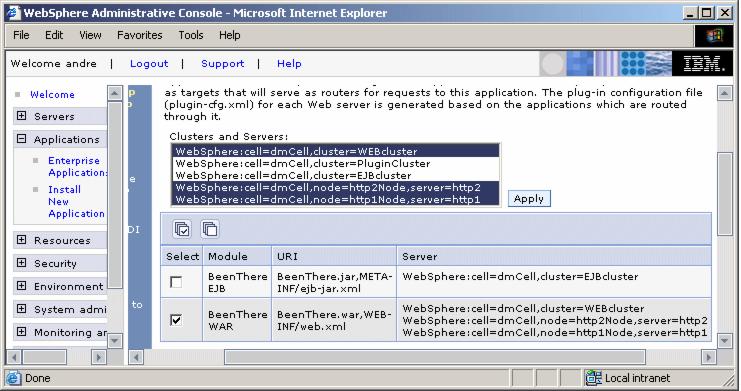
Task: Click main content scrollbar down arrow
Action: [x=724, y=340]
